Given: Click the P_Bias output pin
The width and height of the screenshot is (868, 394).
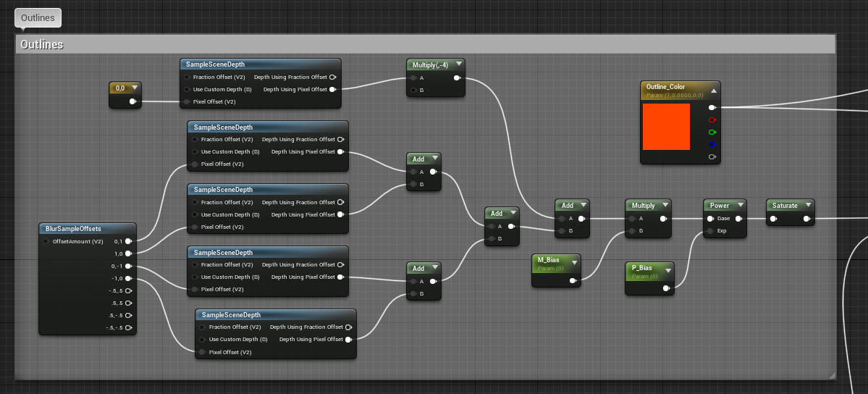Looking at the screenshot, I should pos(667,288).
